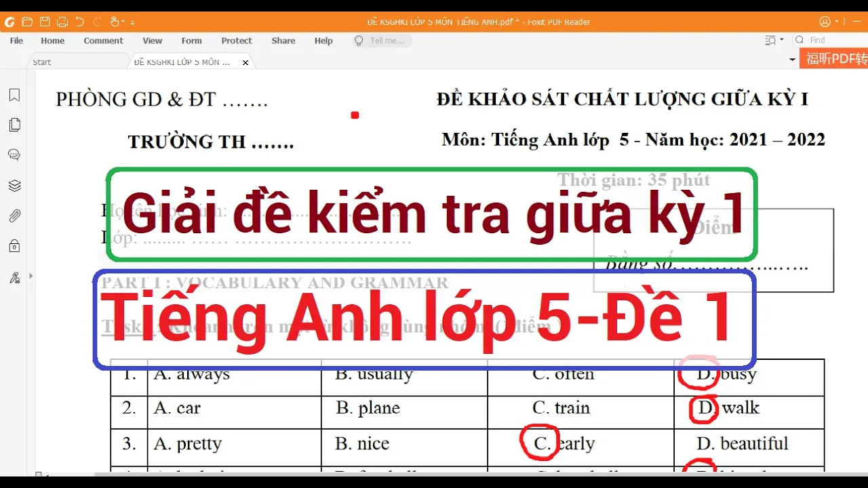The height and width of the screenshot is (488, 868).
Task: Open the Protect ribbon tab
Action: click(237, 41)
